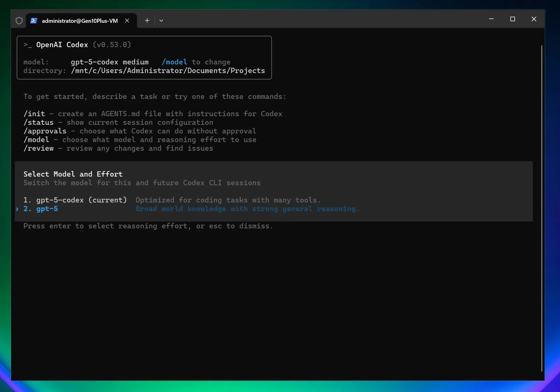Expand the new tab profile dropdown chevron
This screenshot has height=392, width=560.
pos(161,21)
